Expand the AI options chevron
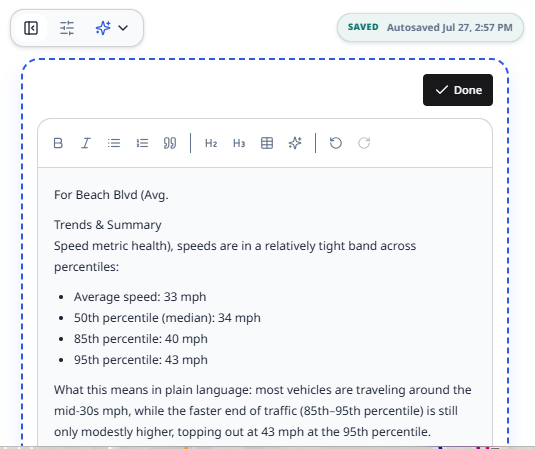535x449 pixels. coord(123,28)
